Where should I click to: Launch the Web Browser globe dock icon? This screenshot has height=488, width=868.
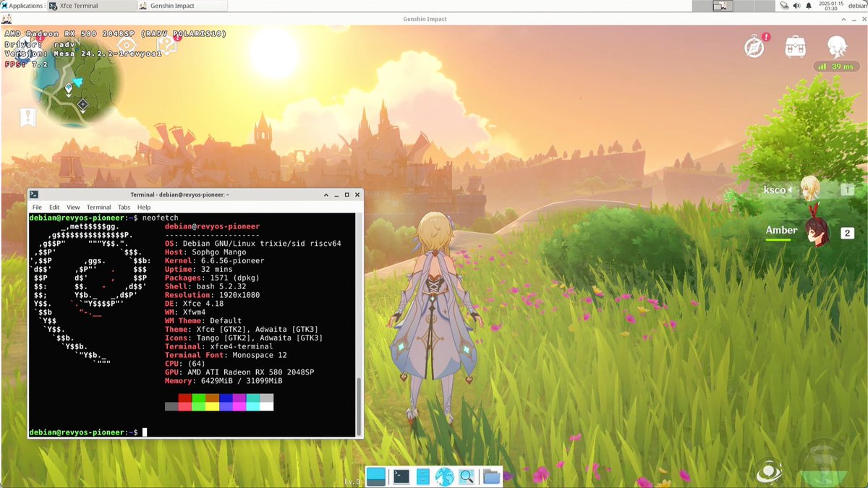pyautogui.click(x=444, y=476)
